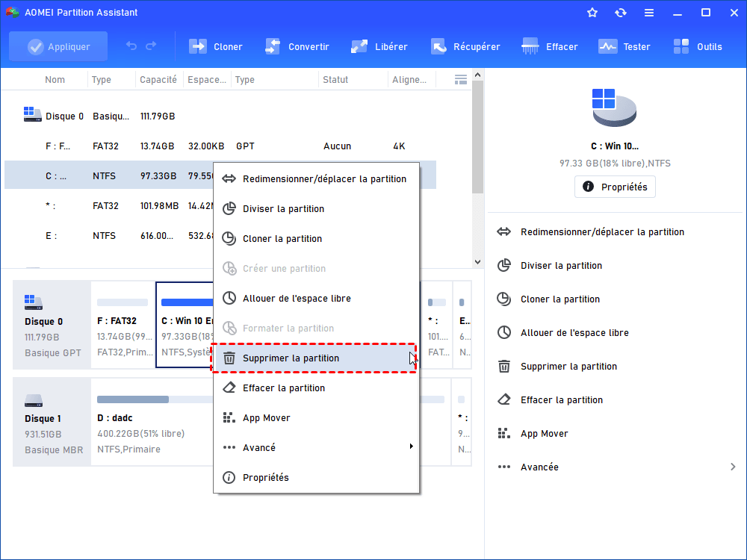This screenshot has width=747, height=560.
Task: Click the Nom column header
Action: (x=55, y=80)
